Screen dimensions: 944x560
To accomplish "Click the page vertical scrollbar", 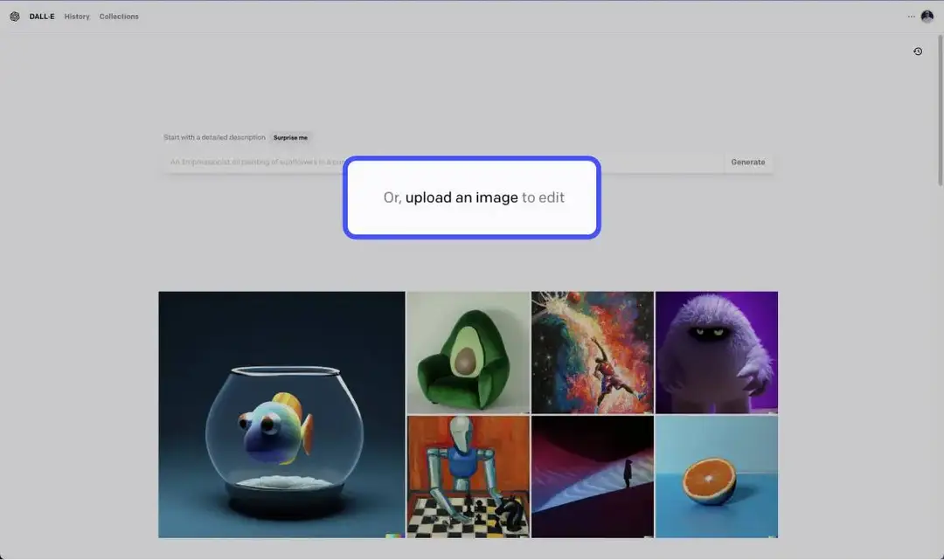I will click(940, 110).
